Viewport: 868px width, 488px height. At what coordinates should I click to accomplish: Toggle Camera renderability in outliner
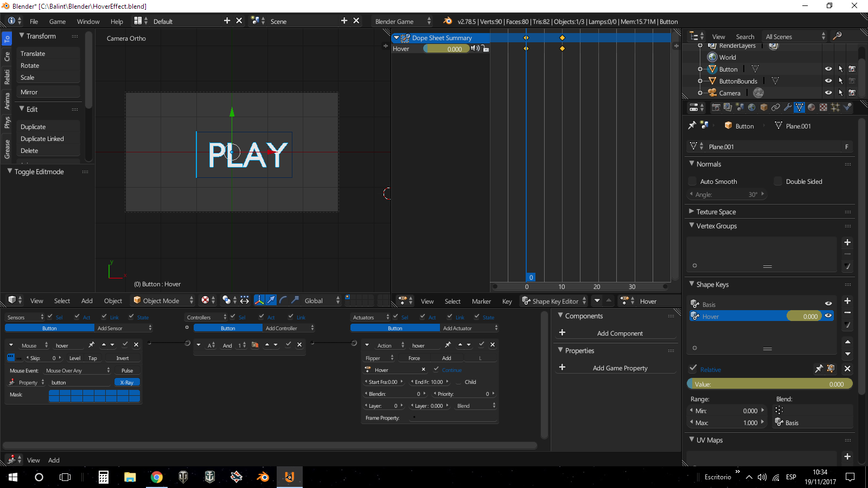point(852,93)
